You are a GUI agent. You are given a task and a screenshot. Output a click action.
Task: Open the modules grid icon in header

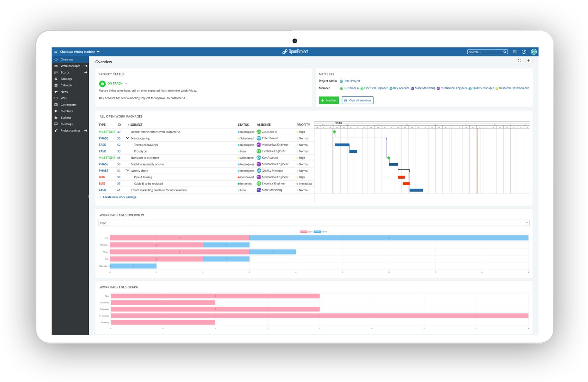coord(515,52)
